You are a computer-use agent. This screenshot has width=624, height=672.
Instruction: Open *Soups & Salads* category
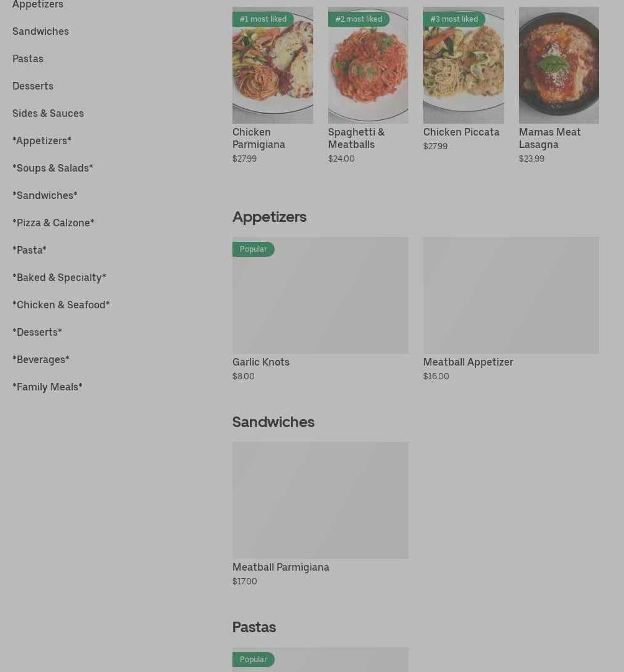[x=53, y=168]
